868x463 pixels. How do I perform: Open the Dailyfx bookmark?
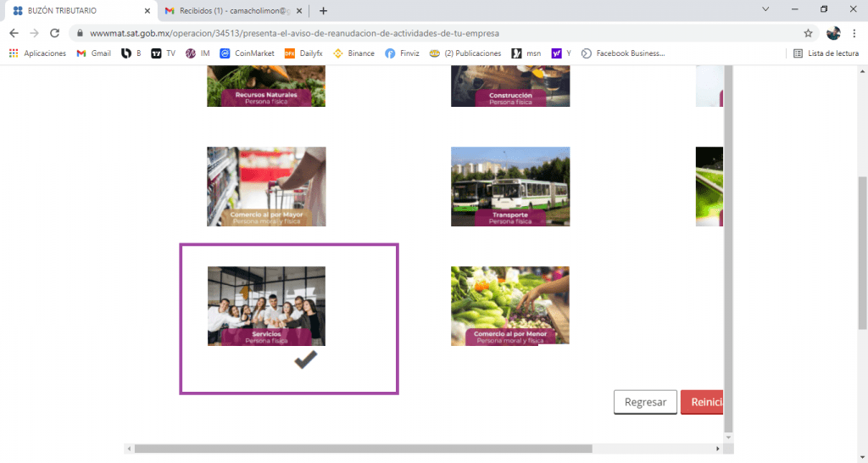[303, 53]
